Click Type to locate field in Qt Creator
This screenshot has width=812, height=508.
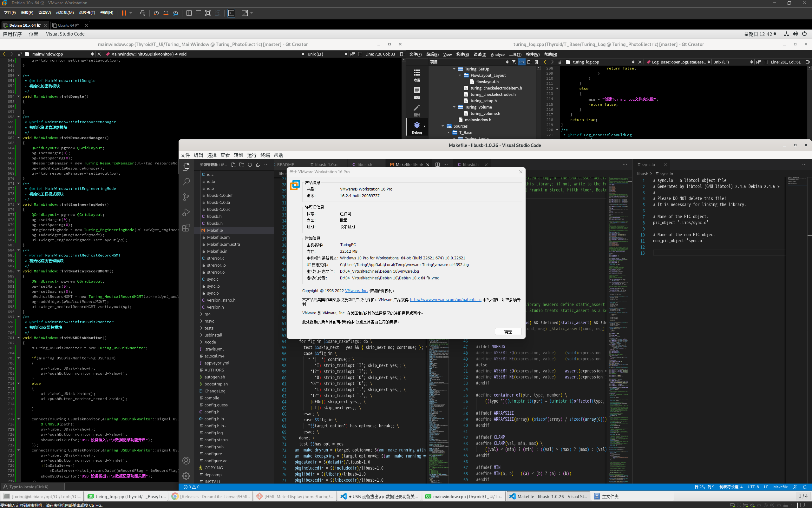point(33,487)
